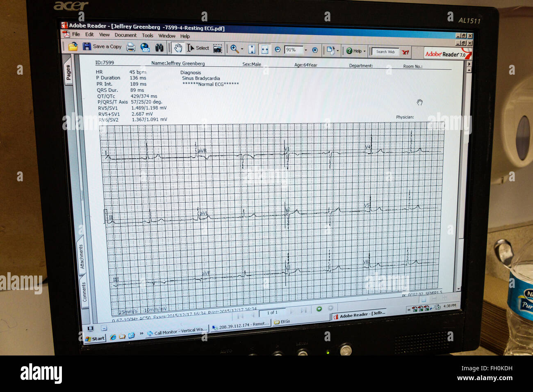Select the Zoom In magnifier tool
This screenshot has width=533, height=392.
click(234, 49)
